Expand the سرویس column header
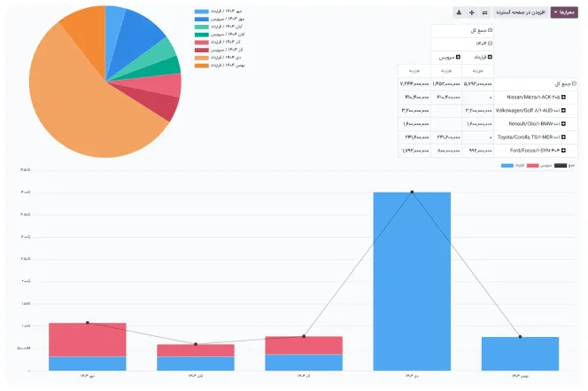 coord(458,56)
